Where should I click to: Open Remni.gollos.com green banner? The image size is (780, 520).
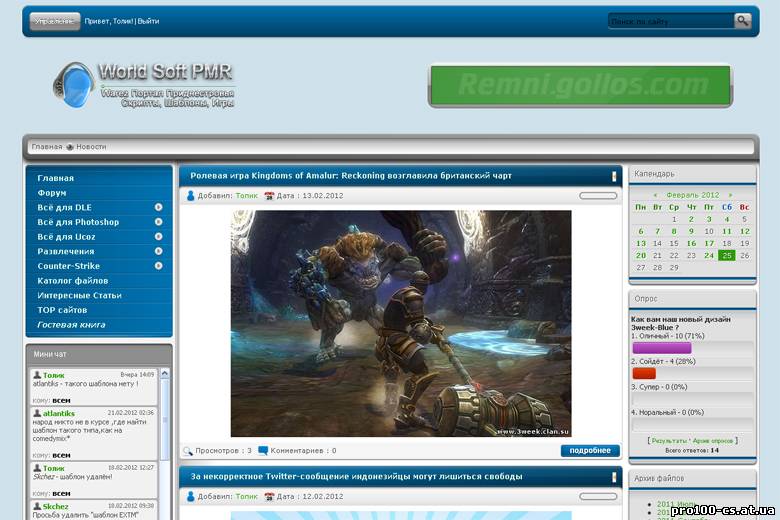click(581, 86)
